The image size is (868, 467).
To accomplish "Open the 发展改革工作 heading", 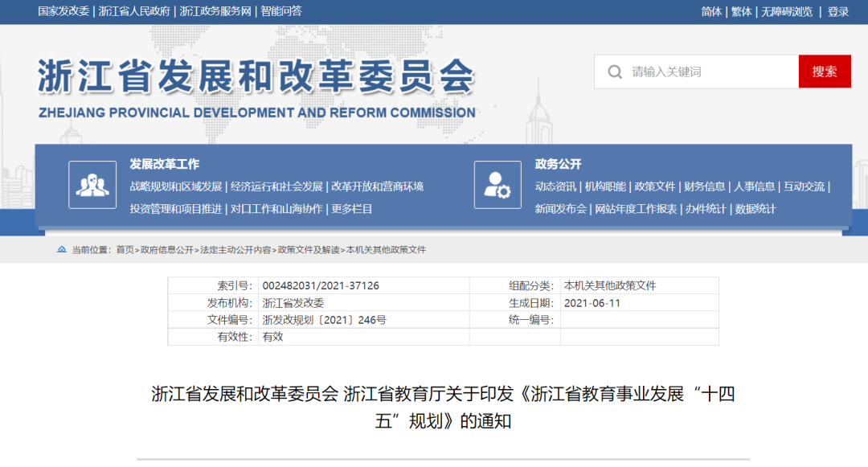I will [x=165, y=164].
